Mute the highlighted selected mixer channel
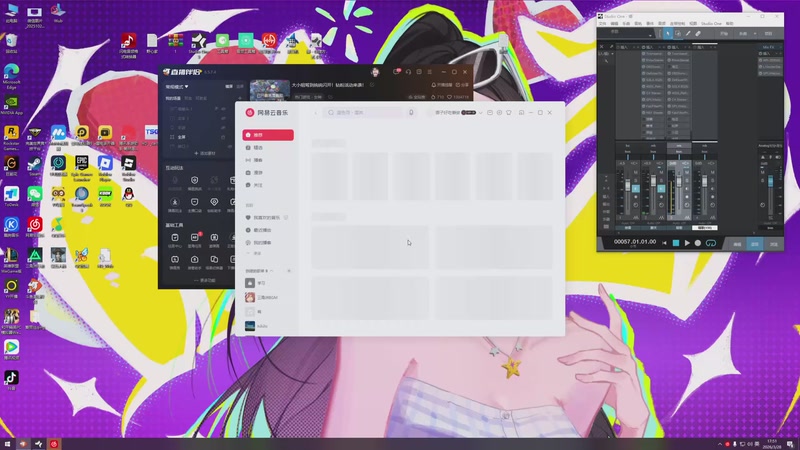 [x=687, y=172]
